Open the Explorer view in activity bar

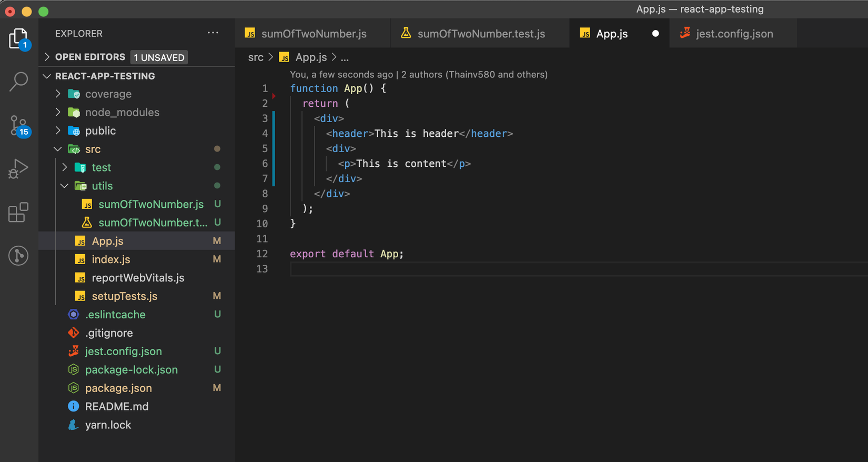pyautogui.click(x=18, y=38)
